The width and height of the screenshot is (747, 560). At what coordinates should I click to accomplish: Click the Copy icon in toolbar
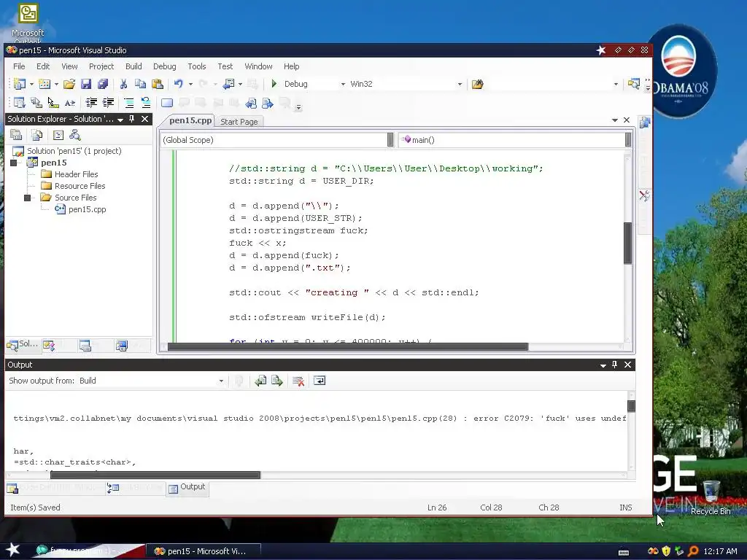click(140, 84)
